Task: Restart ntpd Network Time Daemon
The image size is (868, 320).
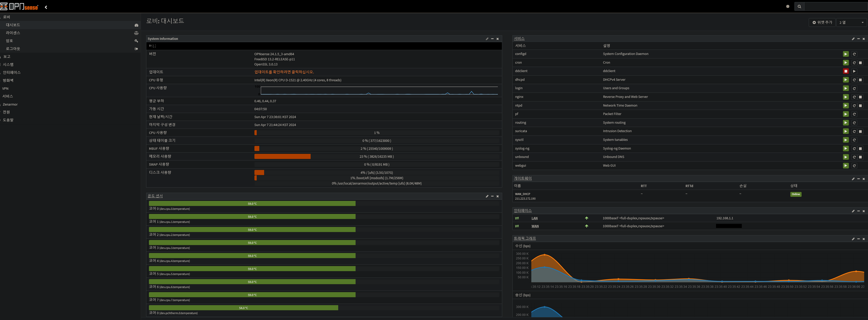Action: 854,106
